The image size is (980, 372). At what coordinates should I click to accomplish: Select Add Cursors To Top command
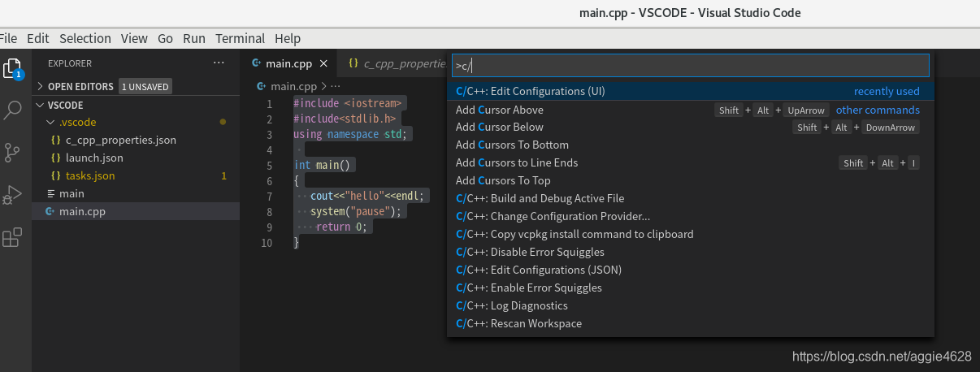(x=691, y=180)
